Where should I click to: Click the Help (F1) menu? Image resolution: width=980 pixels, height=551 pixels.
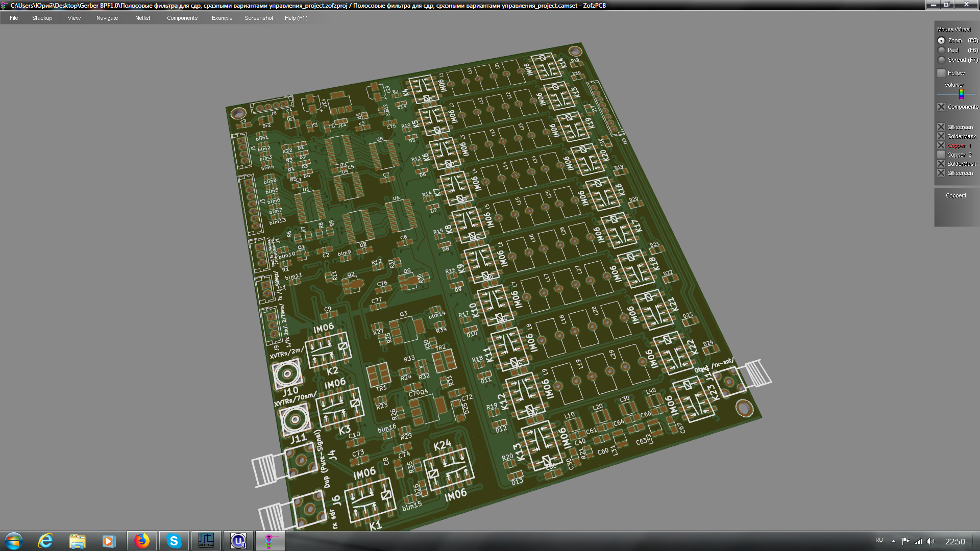click(x=296, y=18)
